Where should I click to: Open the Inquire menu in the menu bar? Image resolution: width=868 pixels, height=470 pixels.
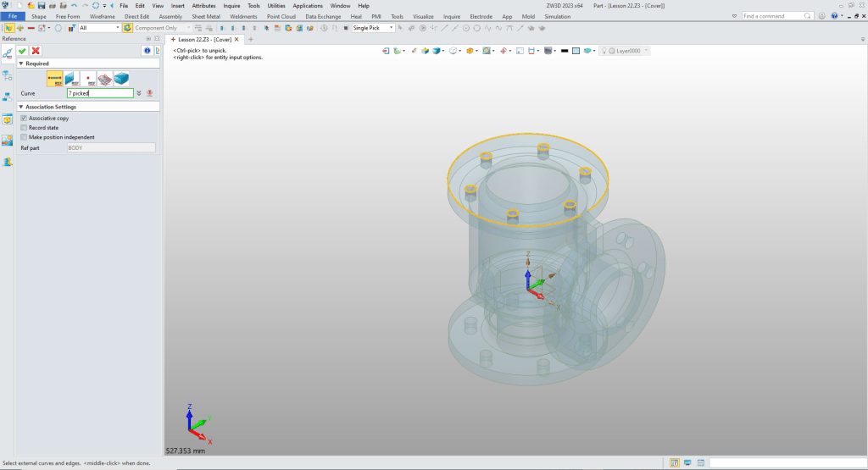(231, 5)
